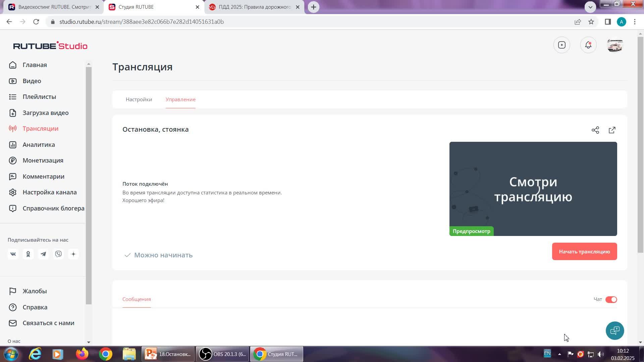Toggle the Чат switch off
644x362 pixels.
(611, 299)
